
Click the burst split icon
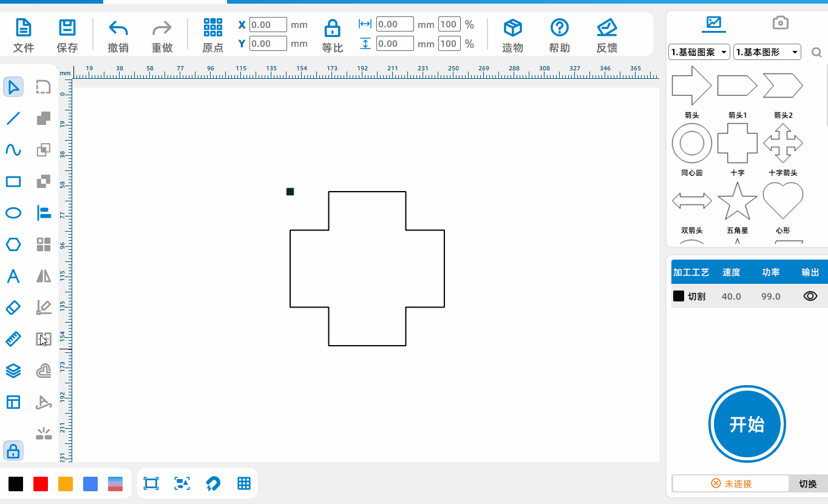click(43, 433)
